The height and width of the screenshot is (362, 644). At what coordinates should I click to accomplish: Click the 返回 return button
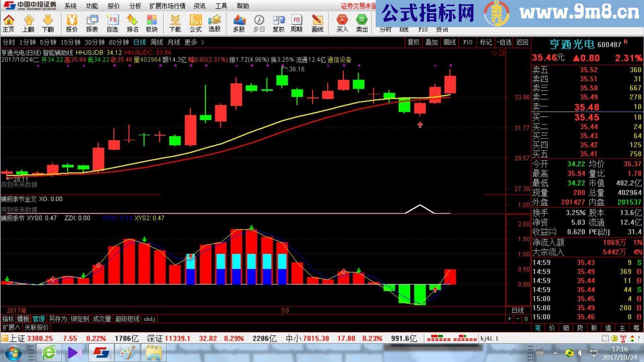[522, 43]
